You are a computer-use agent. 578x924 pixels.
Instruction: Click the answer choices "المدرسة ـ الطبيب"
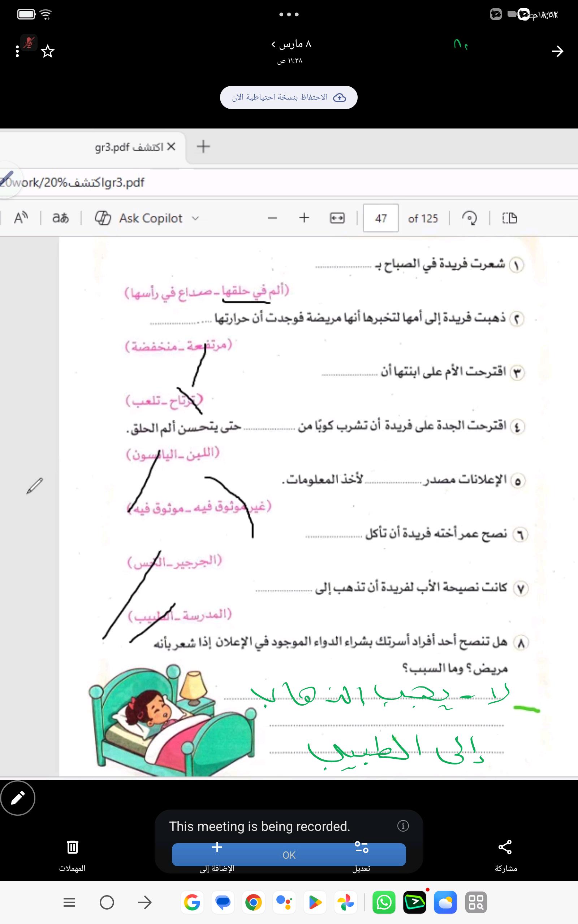[x=180, y=615]
